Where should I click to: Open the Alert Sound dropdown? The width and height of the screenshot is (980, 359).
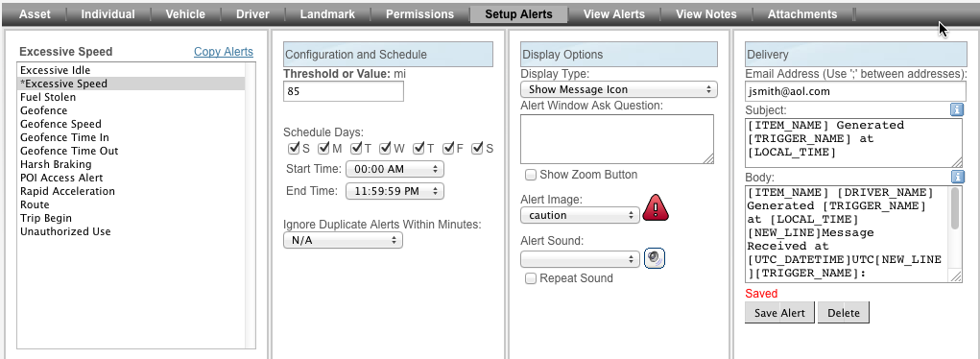click(580, 258)
